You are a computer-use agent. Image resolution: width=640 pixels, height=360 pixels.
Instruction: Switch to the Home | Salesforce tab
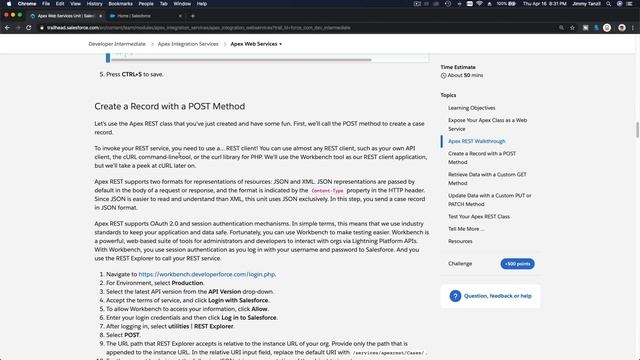[145, 16]
